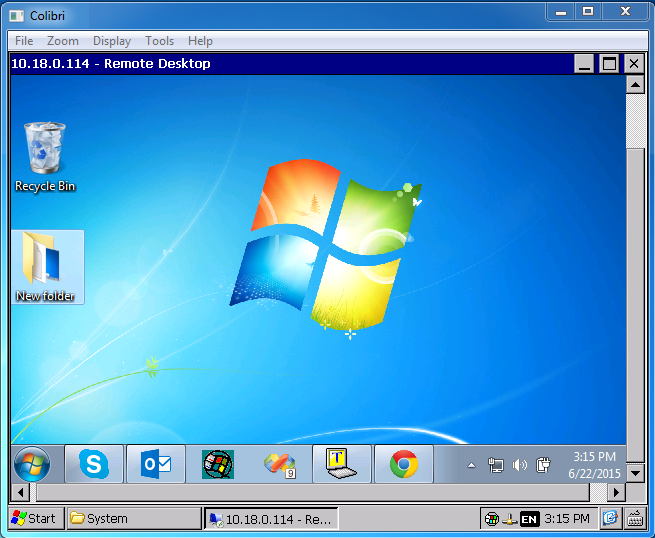Open the Tools menu
Viewport: 655px width, 538px height.
tap(159, 41)
